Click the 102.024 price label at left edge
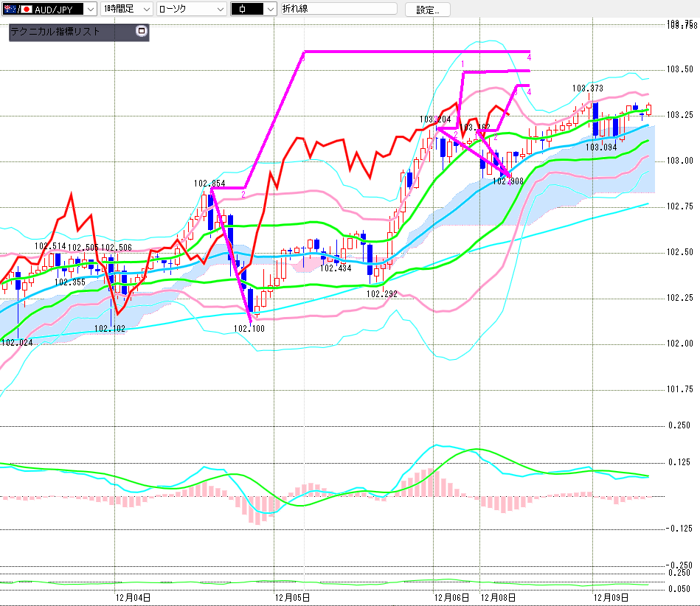700x606 pixels. [x=17, y=342]
